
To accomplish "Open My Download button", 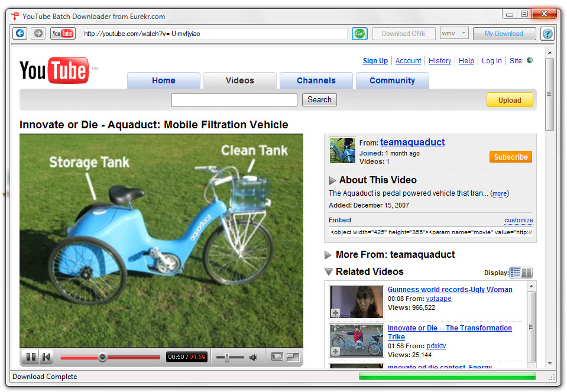I will (x=504, y=34).
